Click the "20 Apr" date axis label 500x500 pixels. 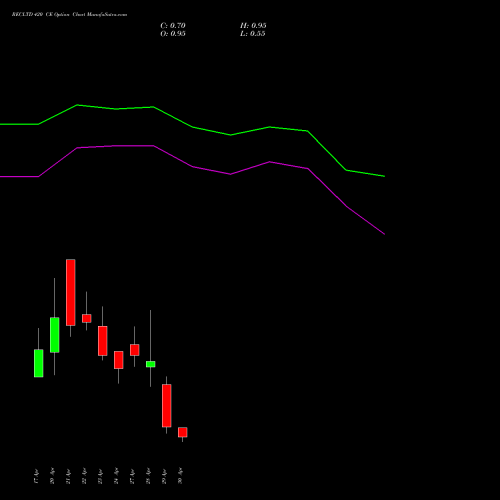52,476
